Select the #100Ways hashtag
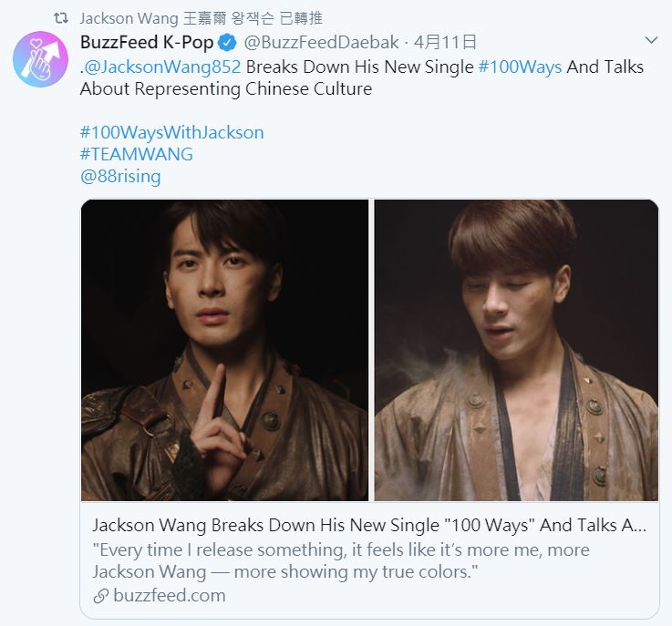The width and height of the screenshot is (672, 626). (520, 67)
